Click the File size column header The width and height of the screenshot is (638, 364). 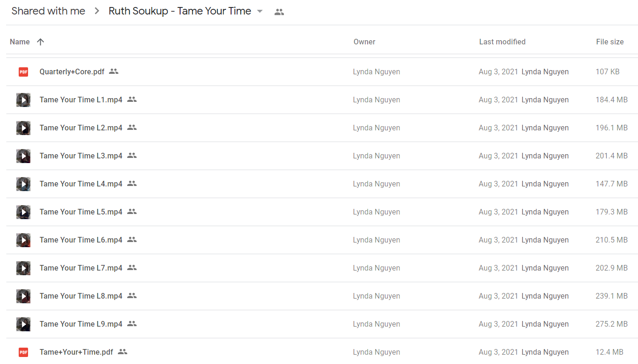point(610,42)
